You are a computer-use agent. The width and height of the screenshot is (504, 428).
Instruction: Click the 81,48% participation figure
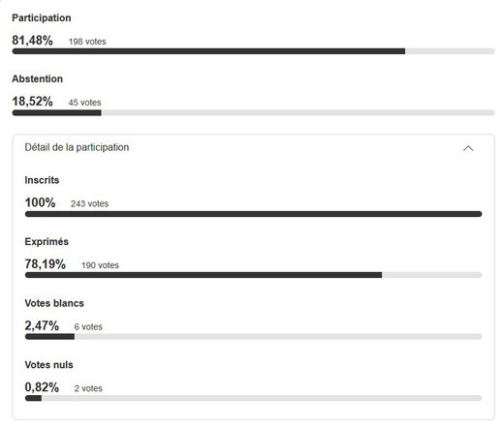[32, 41]
